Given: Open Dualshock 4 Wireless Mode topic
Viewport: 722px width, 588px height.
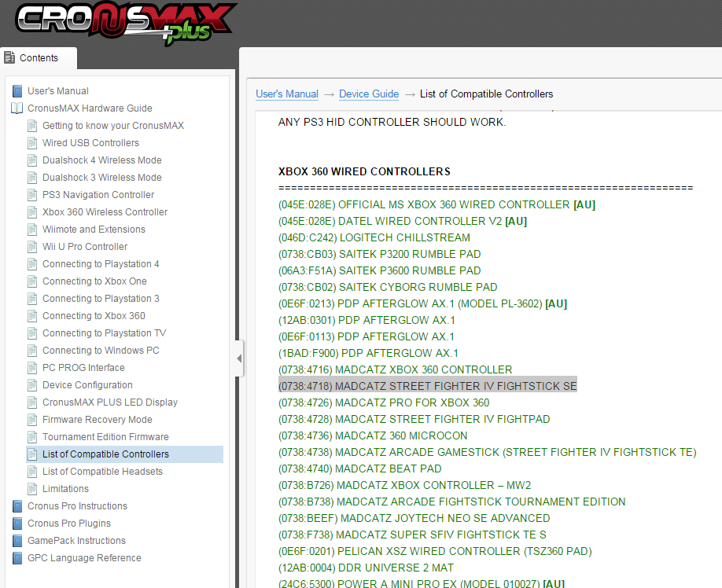Looking at the screenshot, I should (x=101, y=160).
